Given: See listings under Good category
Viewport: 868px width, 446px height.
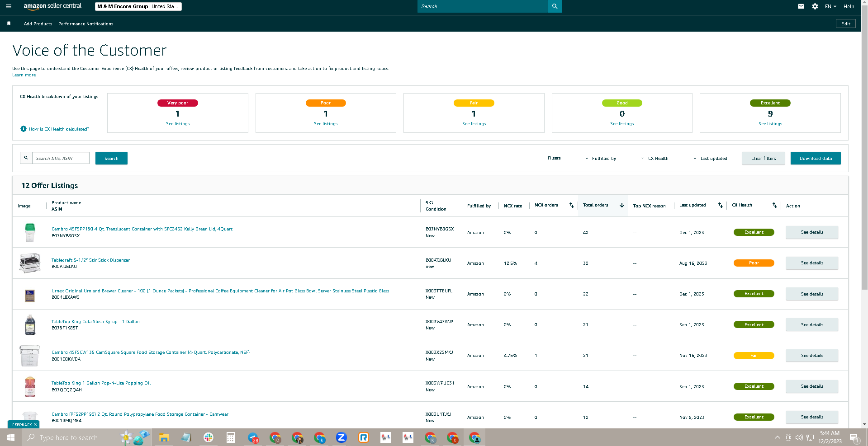Looking at the screenshot, I should point(622,124).
